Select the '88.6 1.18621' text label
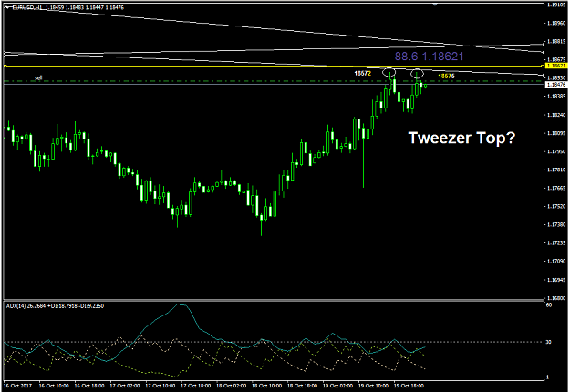The width and height of the screenshot is (570, 392). [x=429, y=57]
